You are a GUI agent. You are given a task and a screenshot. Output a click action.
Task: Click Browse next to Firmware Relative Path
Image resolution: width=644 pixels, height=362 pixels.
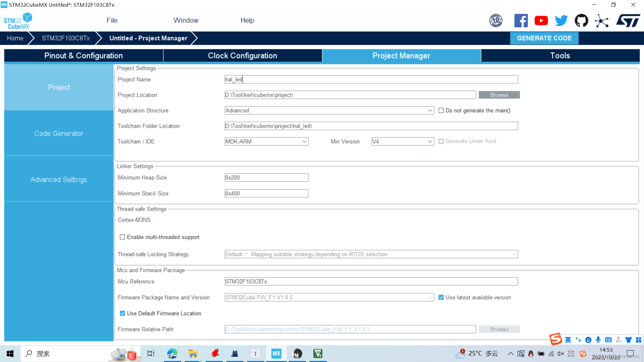coord(499,329)
